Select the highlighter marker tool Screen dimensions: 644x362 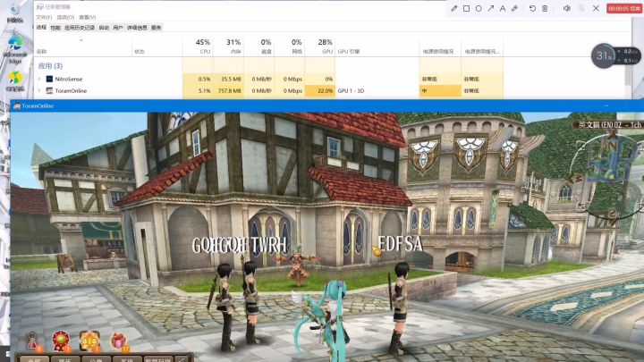coord(514,8)
